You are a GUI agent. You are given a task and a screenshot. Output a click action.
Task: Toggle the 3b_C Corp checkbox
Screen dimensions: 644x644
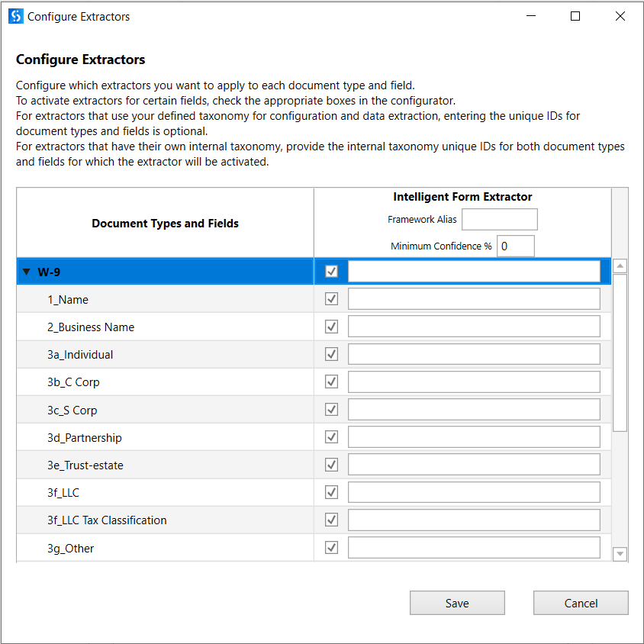[331, 382]
